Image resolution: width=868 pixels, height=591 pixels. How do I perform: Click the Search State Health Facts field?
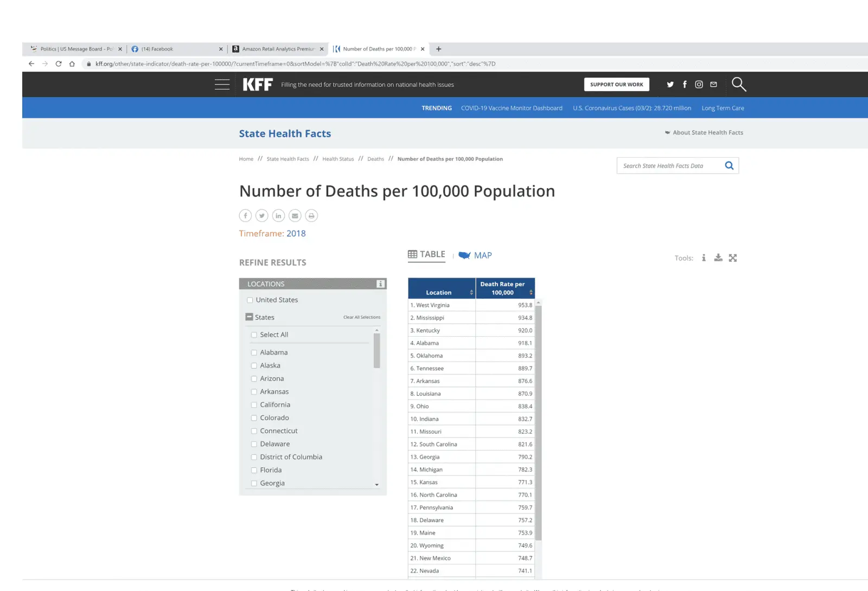670,166
